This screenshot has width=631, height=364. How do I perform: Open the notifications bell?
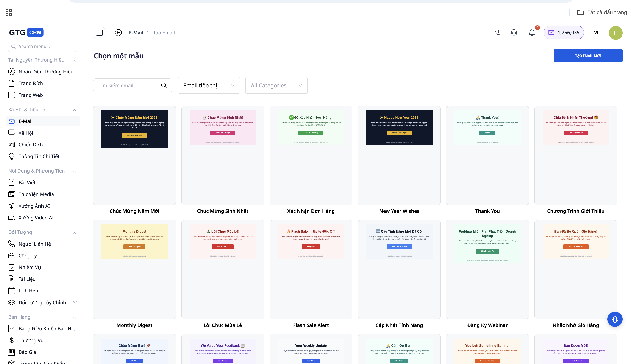[x=532, y=33]
